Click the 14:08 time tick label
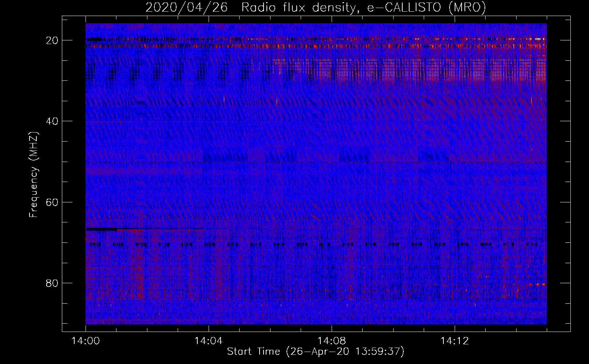The image size is (589, 364). (331, 341)
